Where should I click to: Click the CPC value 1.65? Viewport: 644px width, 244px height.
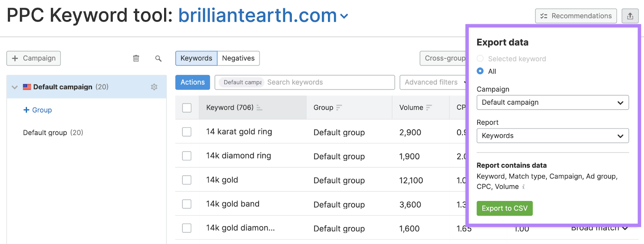tap(464, 229)
